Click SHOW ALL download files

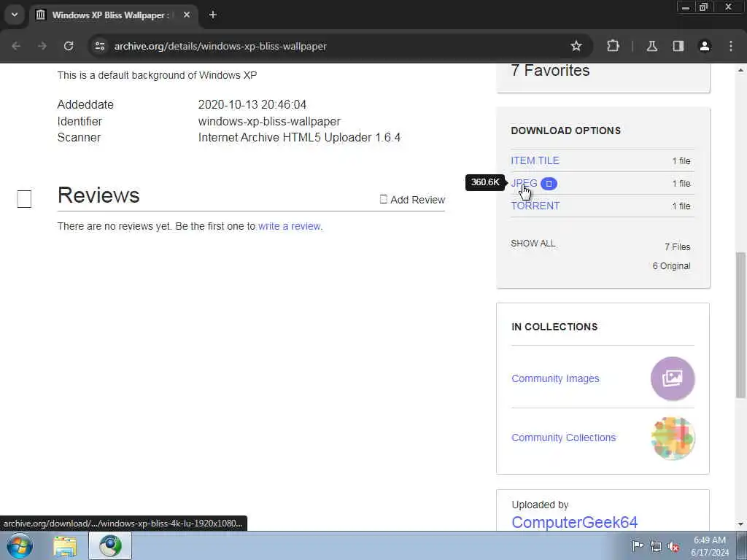[533, 244]
